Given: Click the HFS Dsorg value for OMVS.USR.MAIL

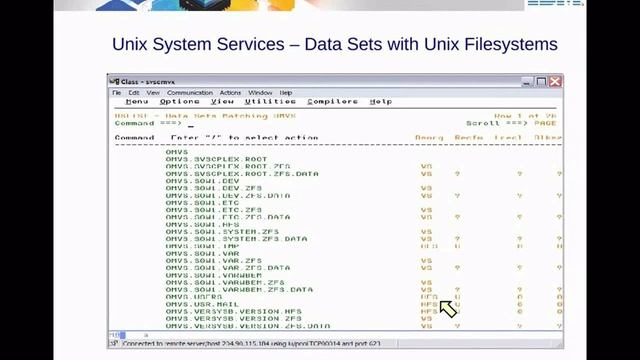Looking at the screenshot, I should pos(429,304).
